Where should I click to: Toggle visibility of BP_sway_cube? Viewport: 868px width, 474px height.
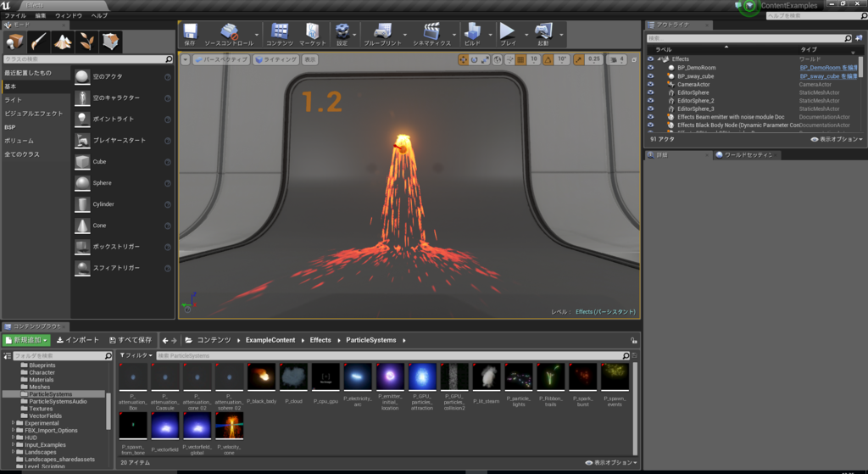(650, 75)
